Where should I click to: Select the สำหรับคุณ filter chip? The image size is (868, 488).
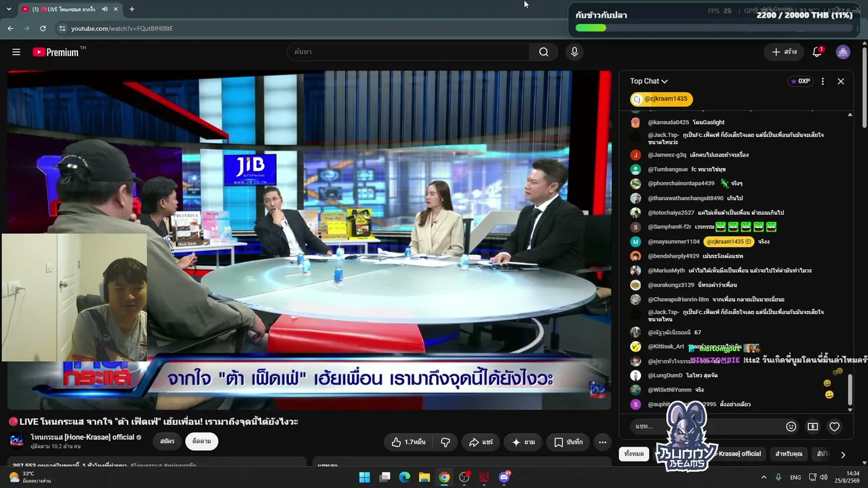pyautogui.click(x=789, y=454)
